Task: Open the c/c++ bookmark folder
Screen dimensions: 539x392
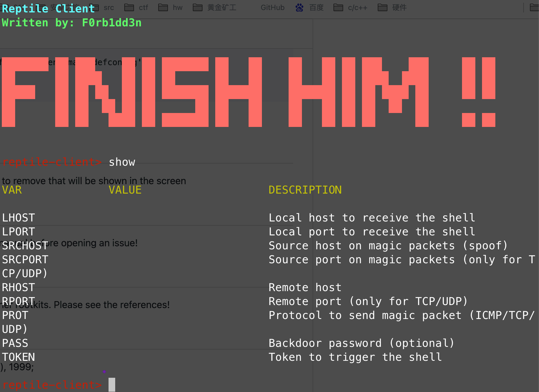Action: point(350,8)
